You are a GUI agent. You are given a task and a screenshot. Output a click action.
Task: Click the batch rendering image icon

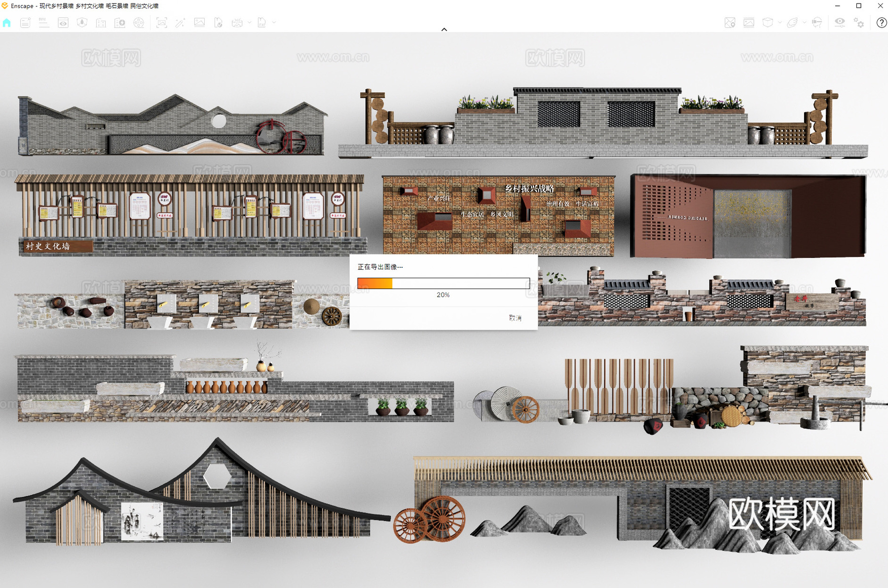coord(199,23)
